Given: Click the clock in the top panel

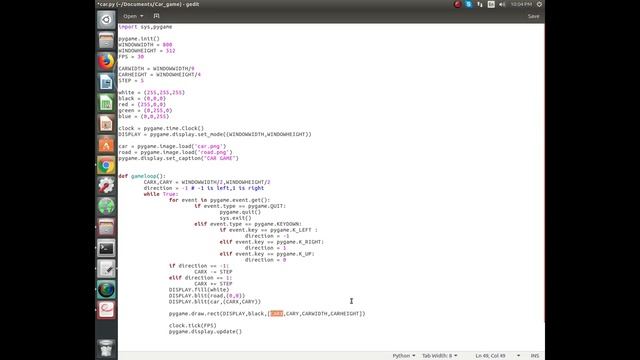Looking at the screenshot, I should click(521, 4).
